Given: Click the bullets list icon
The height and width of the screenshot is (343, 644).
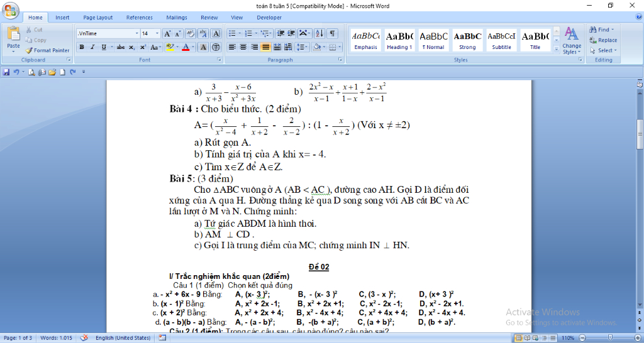Looking at the screenshot, I should pos(232,33).
